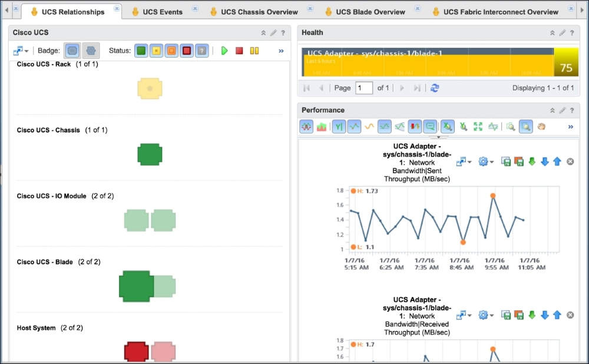
Task: Click the health score 75 badge
Action: click(x=566, y=62)
